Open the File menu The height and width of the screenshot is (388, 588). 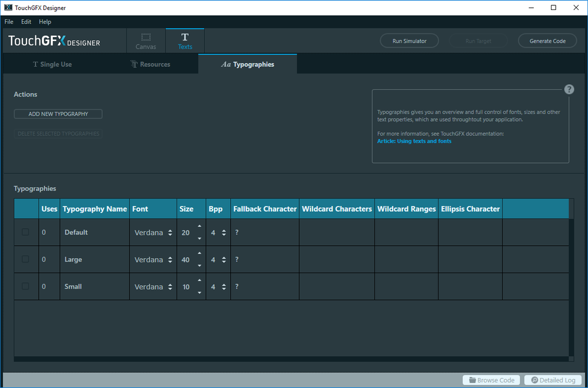tap(9, 22)
